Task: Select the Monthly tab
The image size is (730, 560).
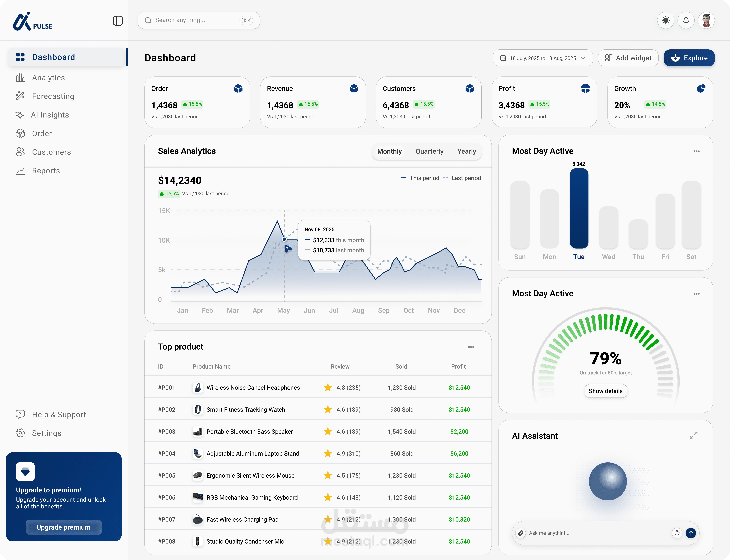Action: [x=390, y=151]
